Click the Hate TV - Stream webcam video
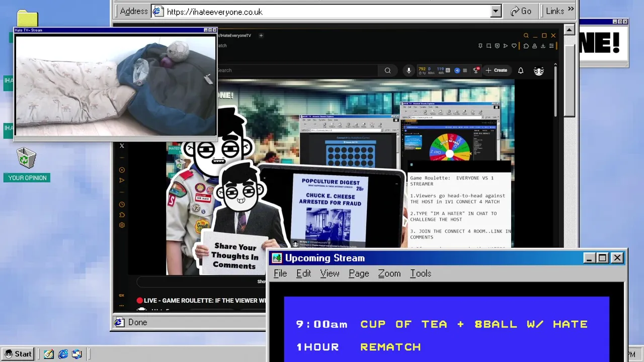Viewport: 644px width, 362px height. 116,85
